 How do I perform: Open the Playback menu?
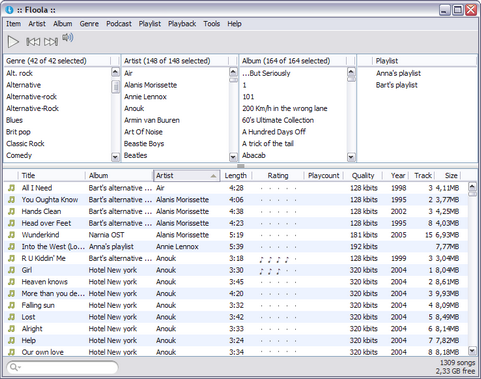tap(182, 24)
